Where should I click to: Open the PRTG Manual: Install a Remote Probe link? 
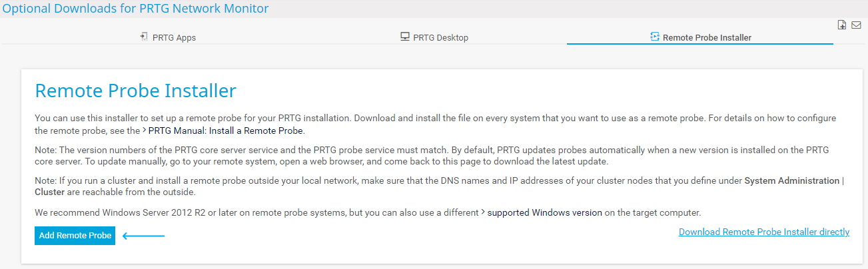coord(226,131)
